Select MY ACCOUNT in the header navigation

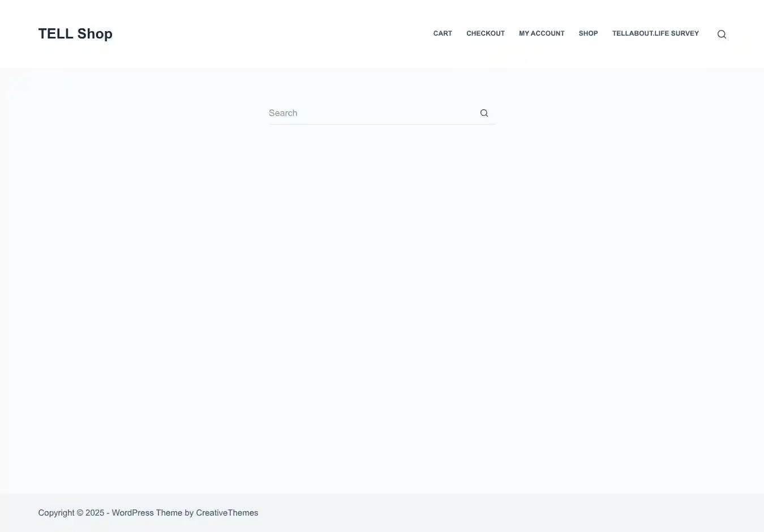tap(542, 33)
